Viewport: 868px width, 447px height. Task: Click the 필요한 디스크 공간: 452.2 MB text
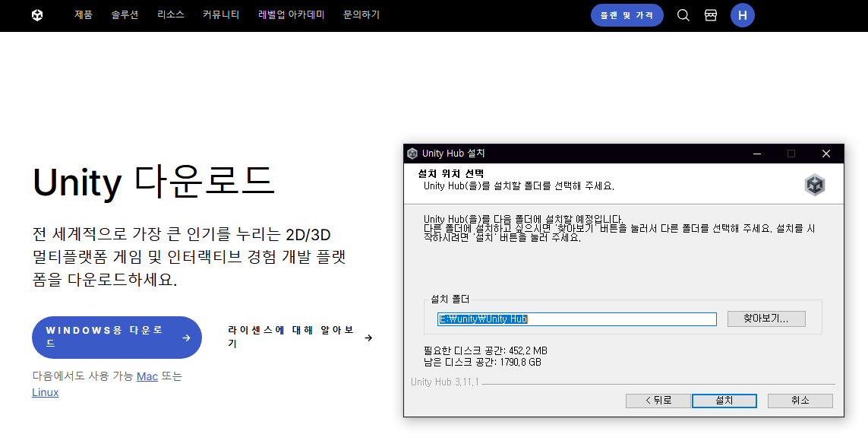tap(485, 350)
